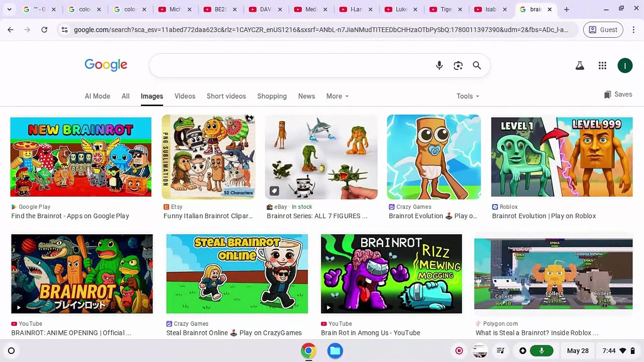Viewport: 644px width, 362px height.
Task: Switch to the 'Luke' YouTube tab
Action: coord(401,9)
